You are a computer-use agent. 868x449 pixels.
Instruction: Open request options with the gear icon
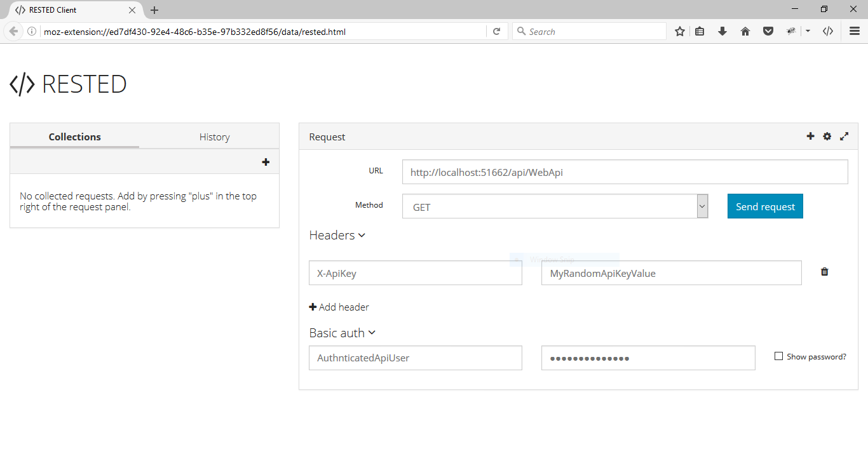click(827, 137)
